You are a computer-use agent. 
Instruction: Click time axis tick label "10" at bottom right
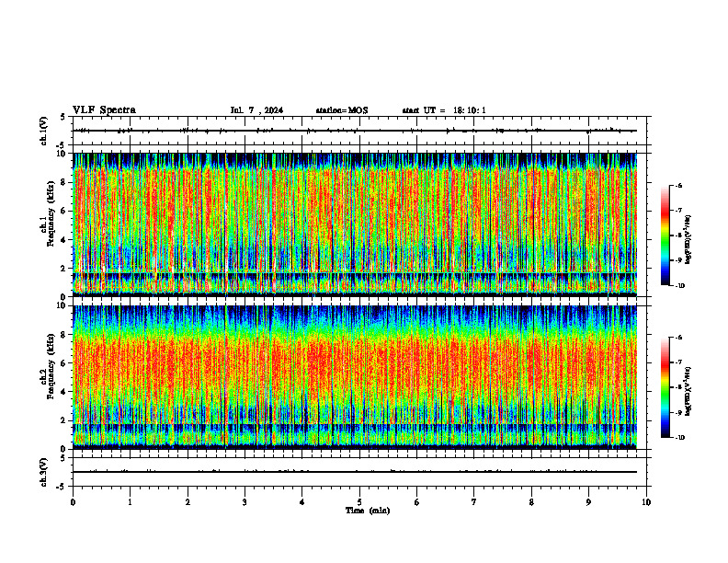pos(646,502)
